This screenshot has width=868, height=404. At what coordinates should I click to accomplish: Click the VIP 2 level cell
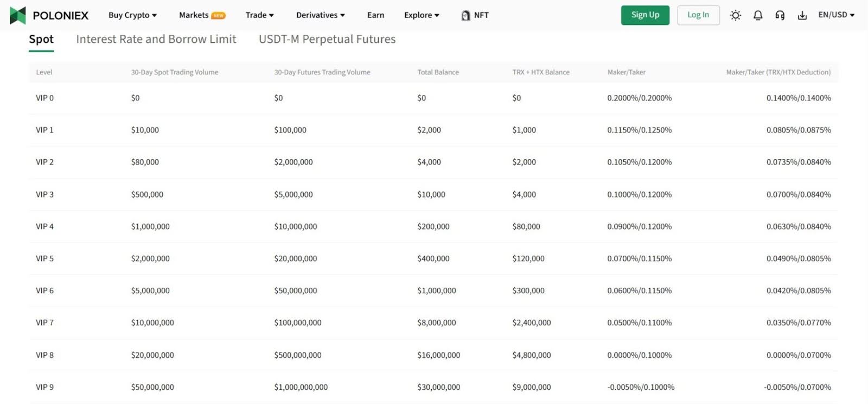(x=44, y=162)
